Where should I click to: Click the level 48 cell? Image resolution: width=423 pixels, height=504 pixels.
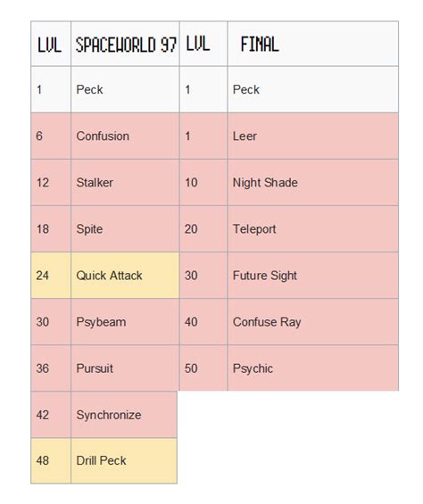pyautogui.click(x=51, y=460)
